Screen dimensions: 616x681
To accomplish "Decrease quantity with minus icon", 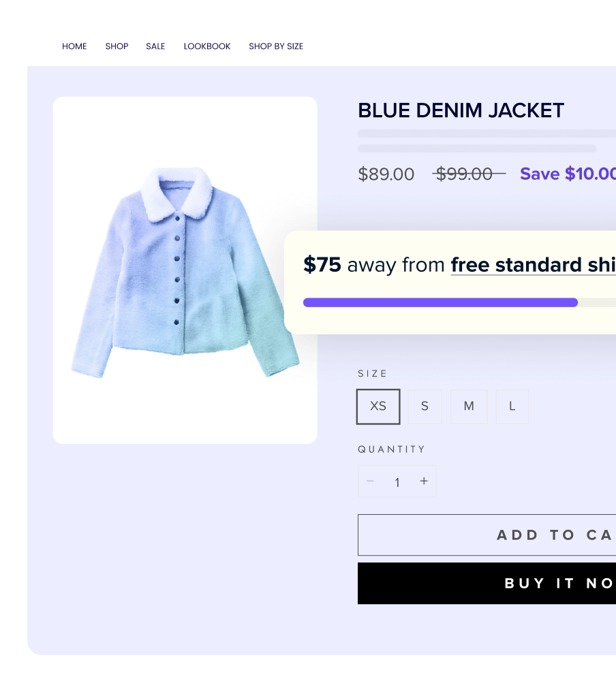I will pos(370,481).
